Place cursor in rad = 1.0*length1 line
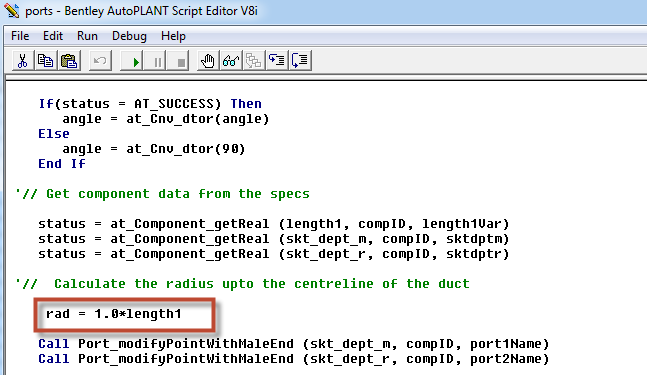 (113, 314)
